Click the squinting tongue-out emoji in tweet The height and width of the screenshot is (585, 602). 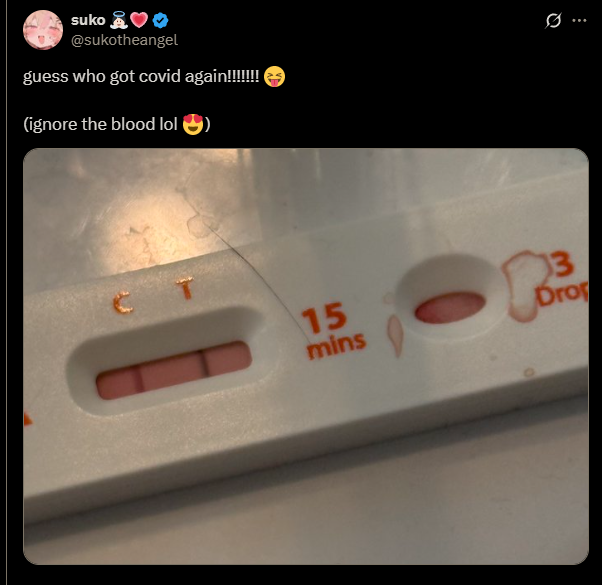tap(275, 76)
